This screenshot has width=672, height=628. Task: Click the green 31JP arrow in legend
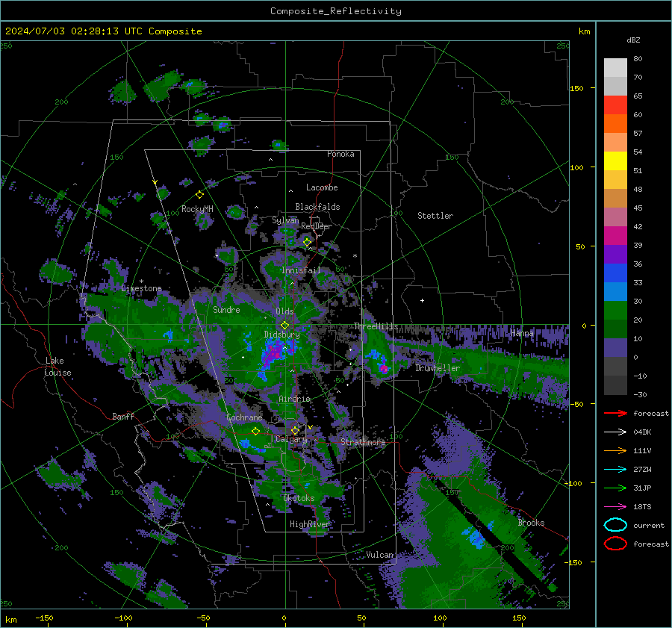(615, 488)
